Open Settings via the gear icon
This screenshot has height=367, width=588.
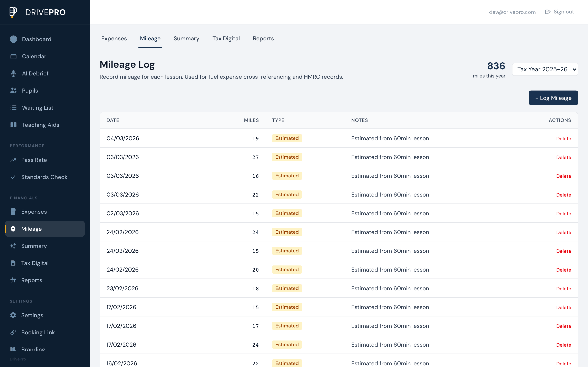(x=13, y=315)
